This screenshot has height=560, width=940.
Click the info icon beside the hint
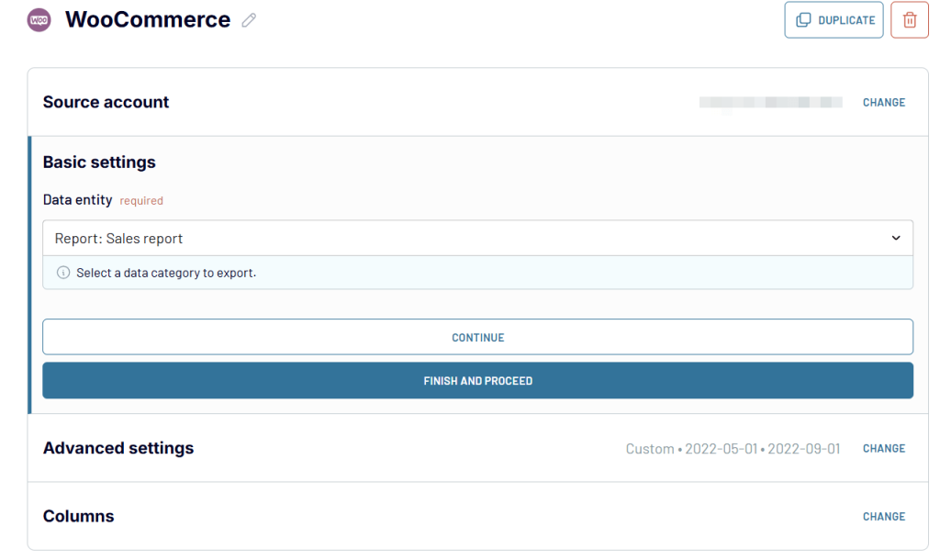(63, 273)
